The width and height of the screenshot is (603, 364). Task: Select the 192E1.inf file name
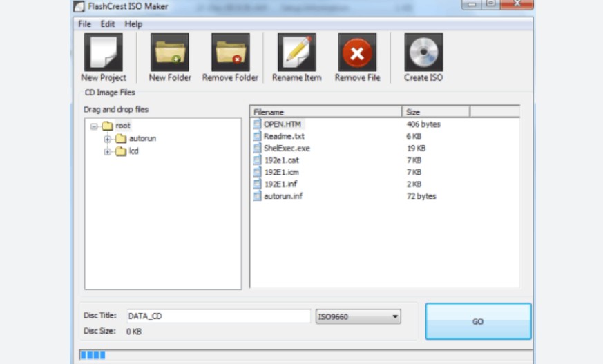(280, 184)
